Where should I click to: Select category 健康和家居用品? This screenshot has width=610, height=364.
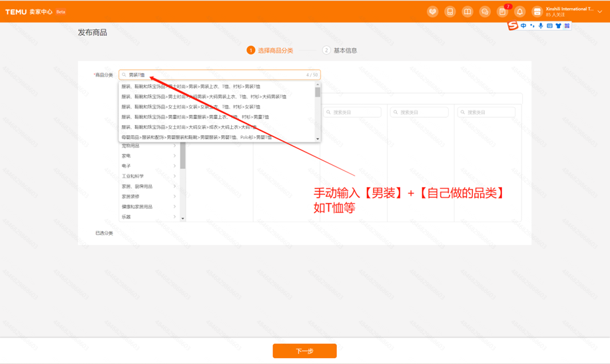(x=137, y=206)
